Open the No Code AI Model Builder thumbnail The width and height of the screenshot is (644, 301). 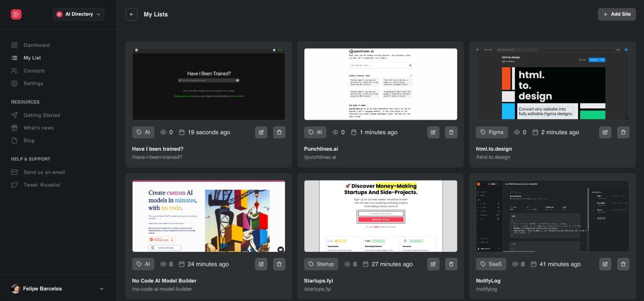[x=208, y=216]
